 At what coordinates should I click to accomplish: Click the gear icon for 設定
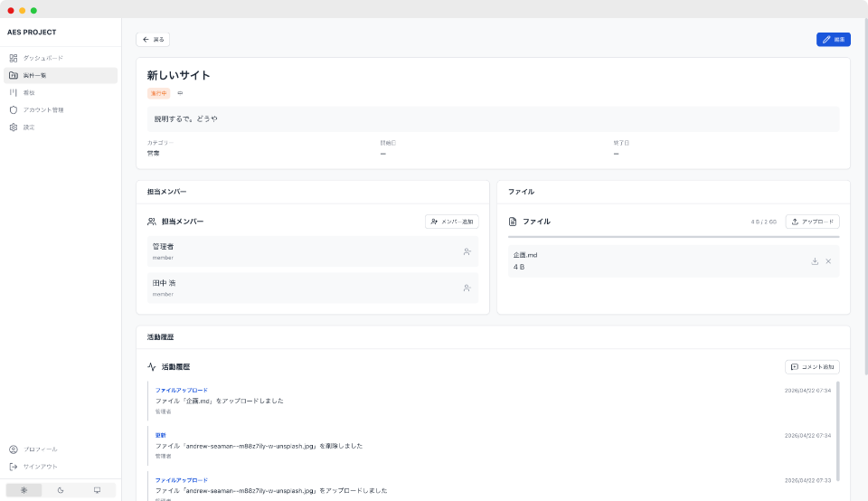coord(14,127)
